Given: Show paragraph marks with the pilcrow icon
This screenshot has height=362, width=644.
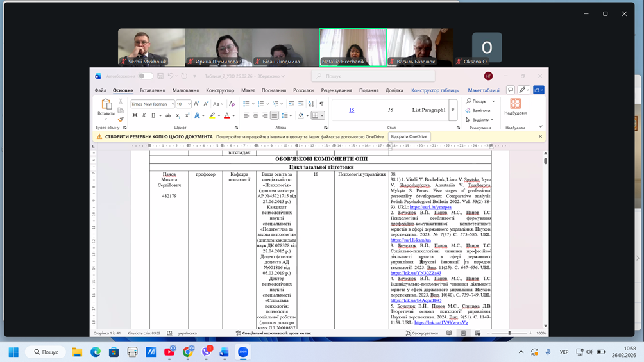Looking at the screenshot, I should [321, 104].
